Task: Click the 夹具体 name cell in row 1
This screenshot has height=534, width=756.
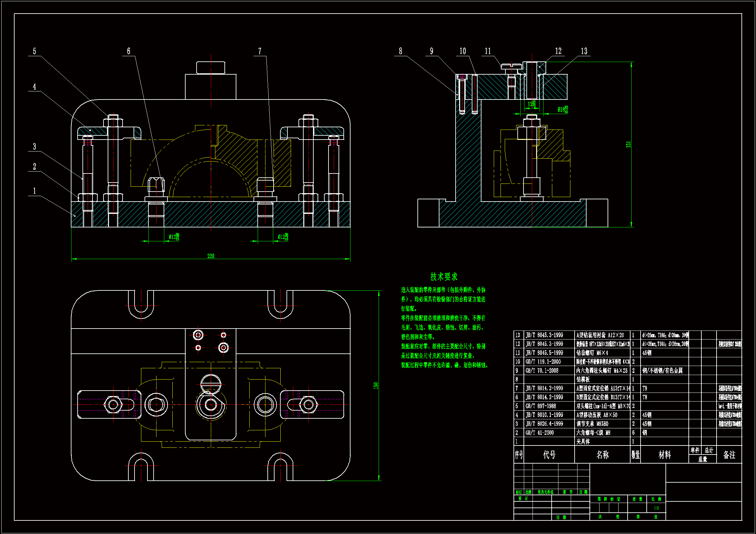Action: point(583,442)
